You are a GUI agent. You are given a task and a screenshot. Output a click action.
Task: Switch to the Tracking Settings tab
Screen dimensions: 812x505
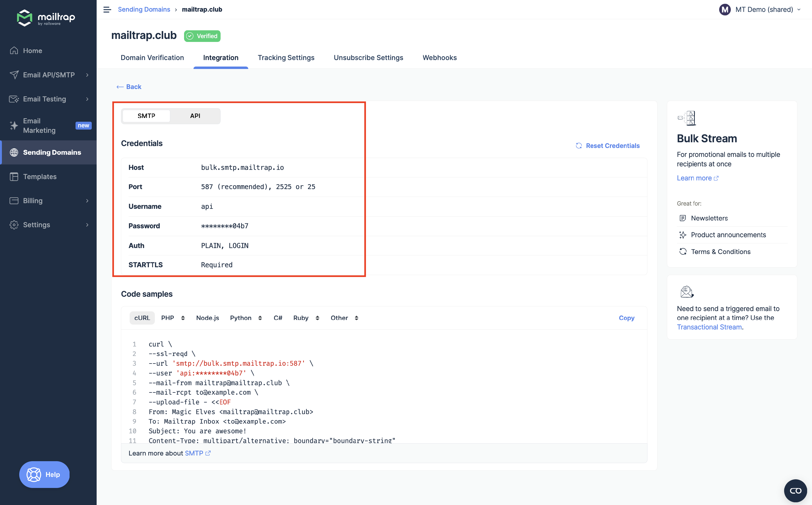(x=286, y=57)
